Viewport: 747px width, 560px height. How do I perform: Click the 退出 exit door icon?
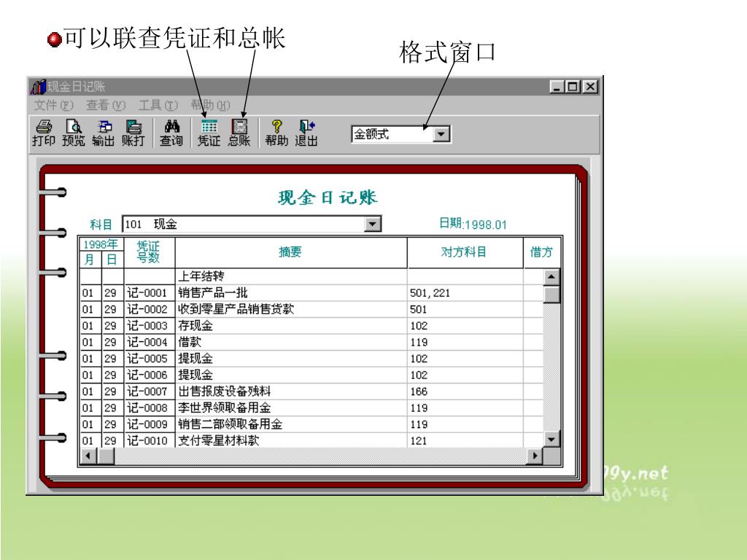click(306, 133)
